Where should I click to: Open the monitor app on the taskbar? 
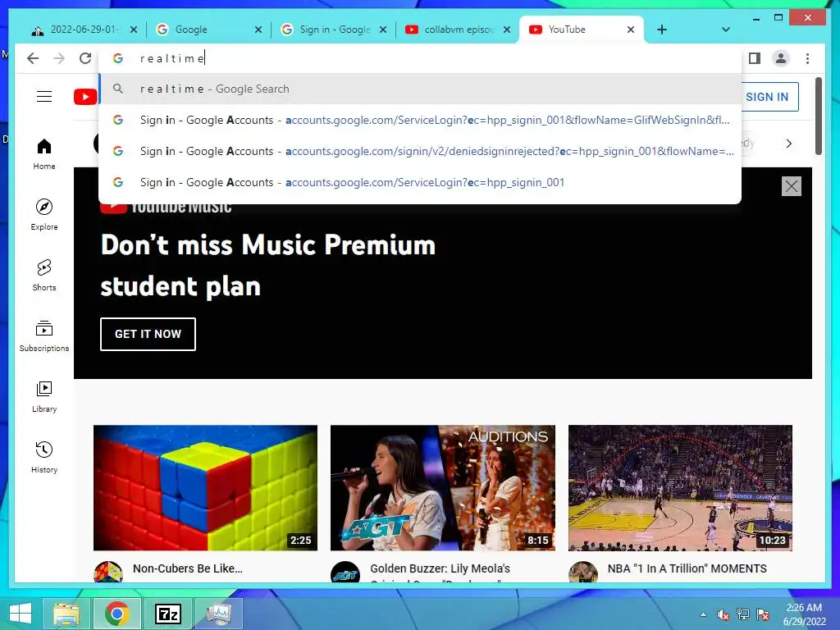click(218, 614)
